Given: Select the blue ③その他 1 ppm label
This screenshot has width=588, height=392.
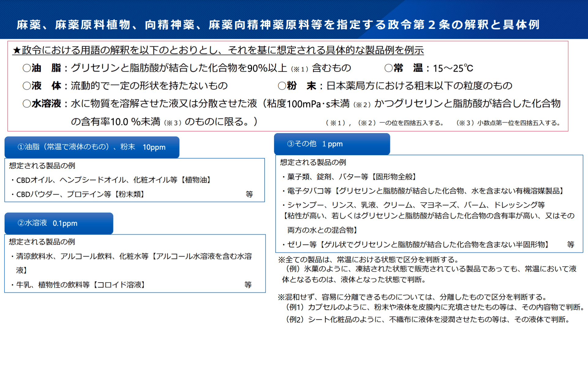Looking at the screenshot, I should click(x=332, y=144).
